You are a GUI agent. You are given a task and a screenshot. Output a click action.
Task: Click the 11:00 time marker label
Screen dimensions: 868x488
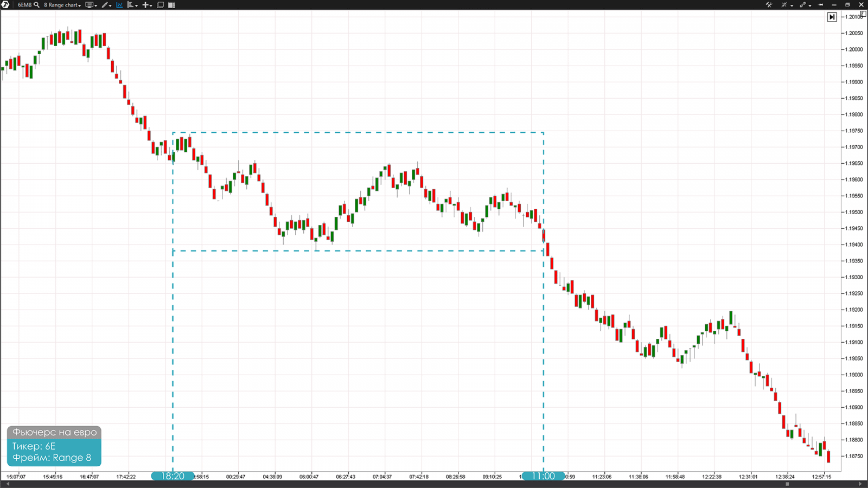pos(543,476)
